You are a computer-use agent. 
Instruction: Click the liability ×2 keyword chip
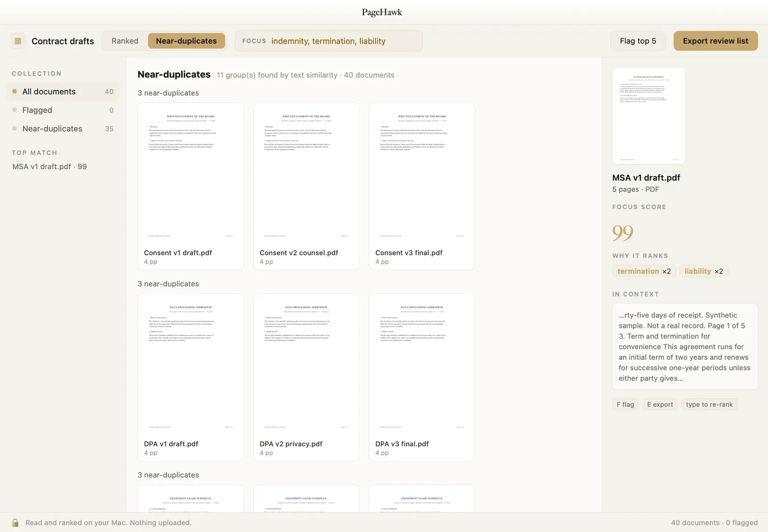704,271
